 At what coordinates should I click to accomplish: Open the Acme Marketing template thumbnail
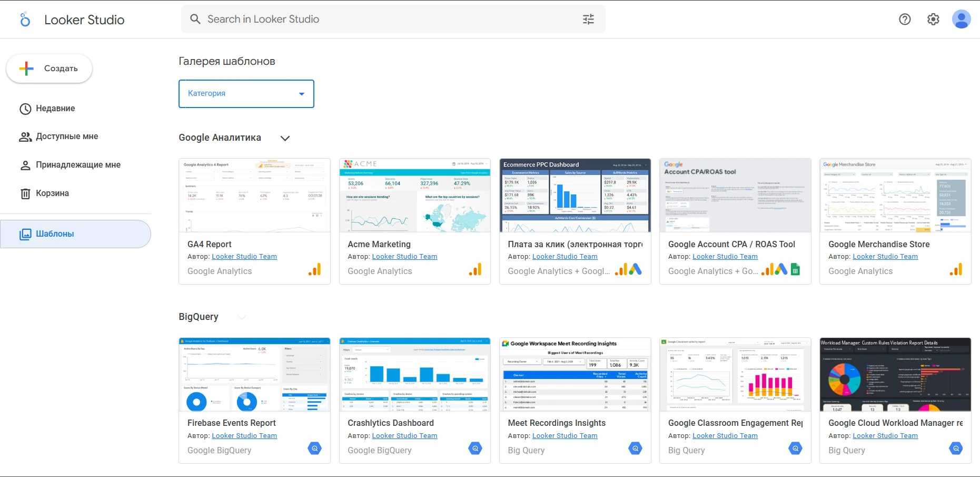tap(415, 196)
